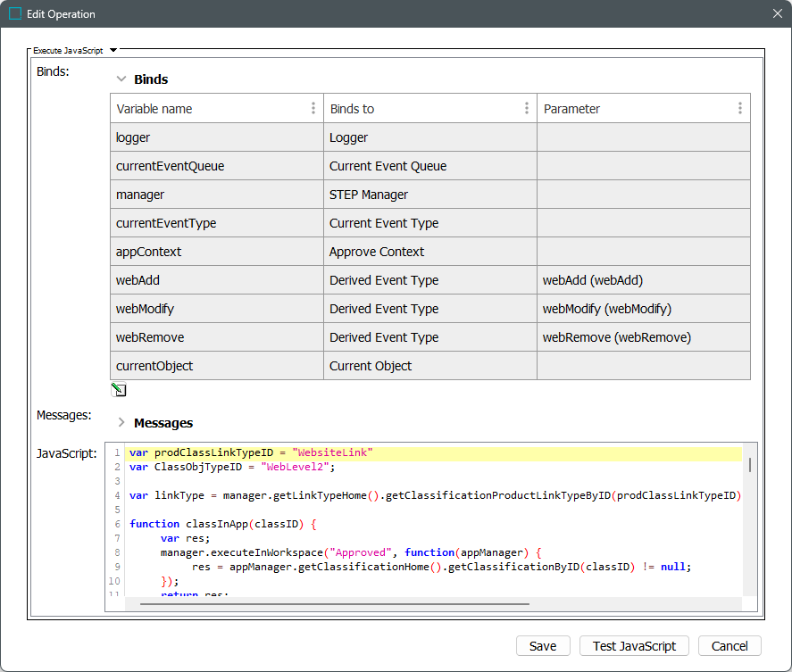
Task: Click the JavaScript editor horizontal scrollbar
Action: point(335,604)
